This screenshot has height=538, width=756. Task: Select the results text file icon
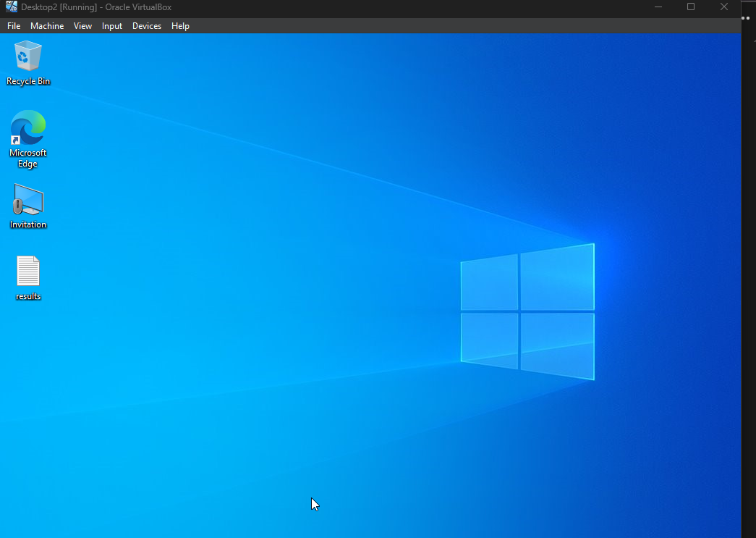coord(28,271)
